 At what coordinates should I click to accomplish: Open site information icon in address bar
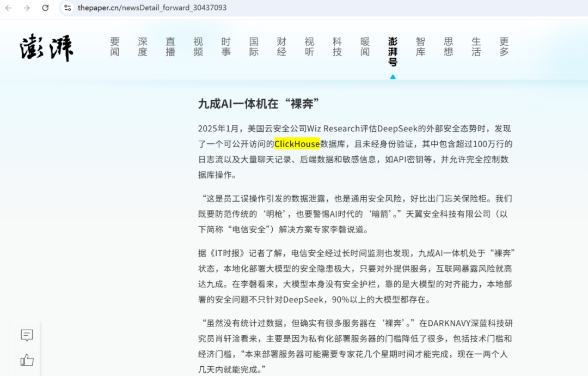pyautogui.click(x=68, y=8)
